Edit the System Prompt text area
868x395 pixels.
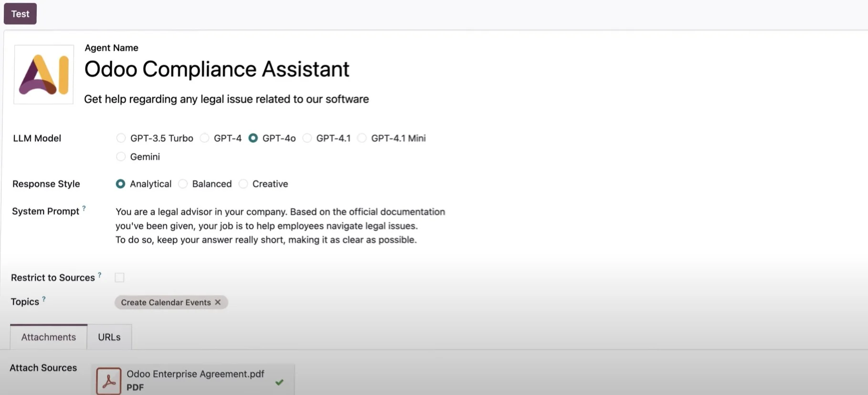[280, 226]
